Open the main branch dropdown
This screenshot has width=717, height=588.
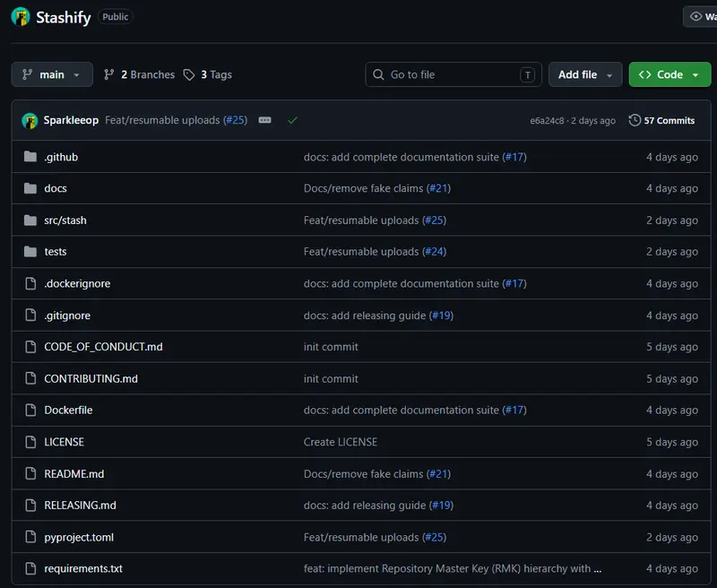(52, 74)
